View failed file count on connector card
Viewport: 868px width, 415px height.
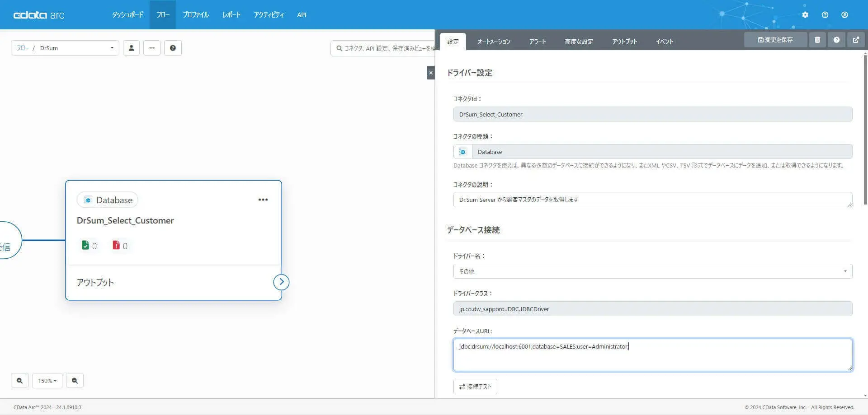pyautogui.click(x=120, y=246)
